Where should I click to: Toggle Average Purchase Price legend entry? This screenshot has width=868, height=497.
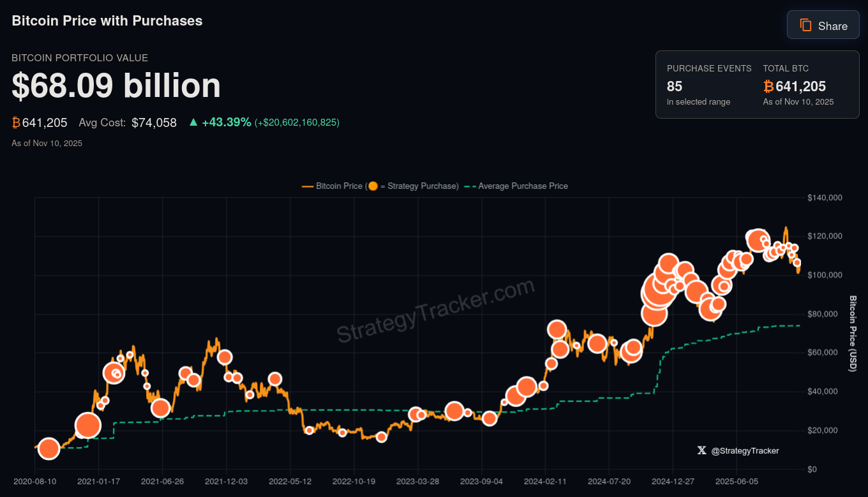point(522,186)
